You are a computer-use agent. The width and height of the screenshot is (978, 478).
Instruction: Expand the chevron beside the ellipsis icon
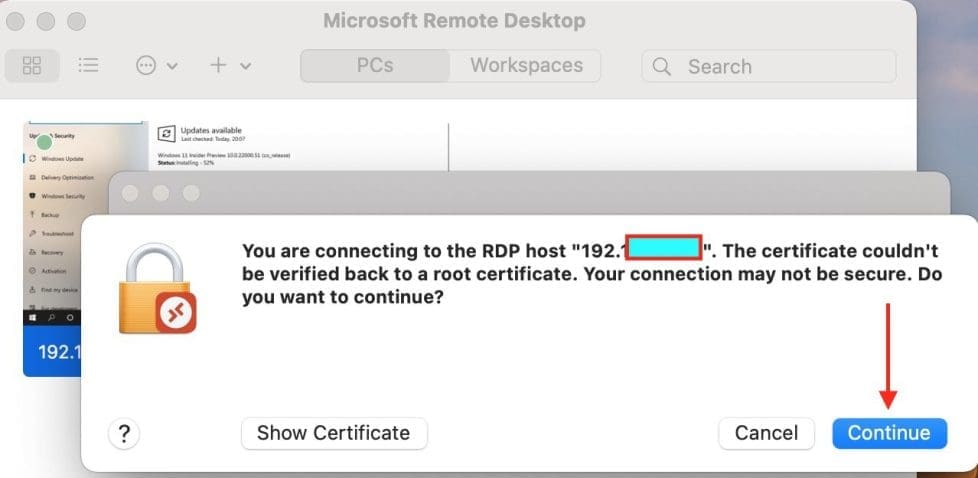pos(172,67)
